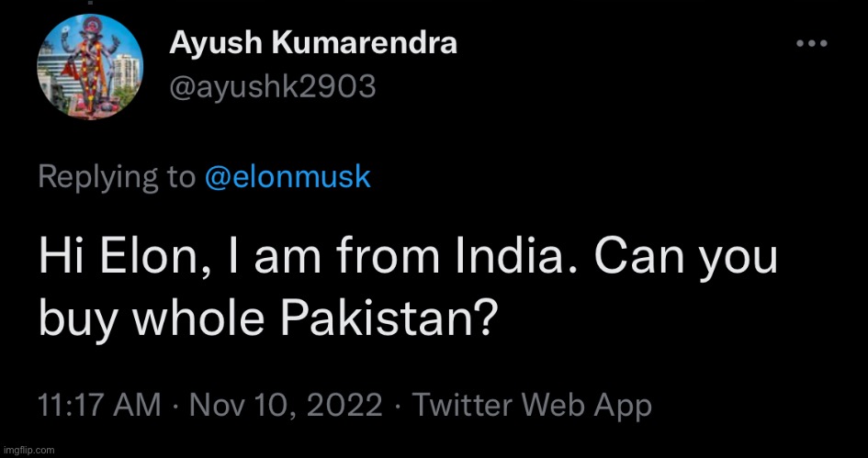Click the imgflip.com watermark
Screen dimensions: 868x458
click(28, 450)
